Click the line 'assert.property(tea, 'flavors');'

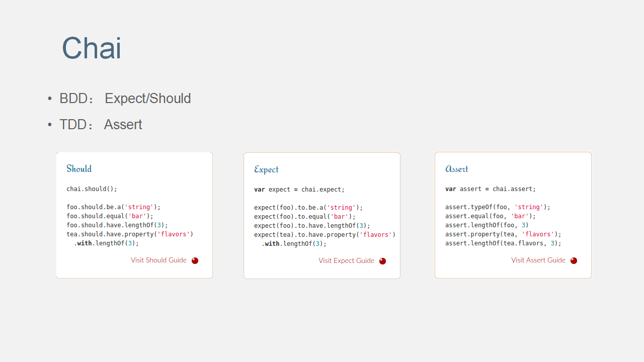(503, 234)
